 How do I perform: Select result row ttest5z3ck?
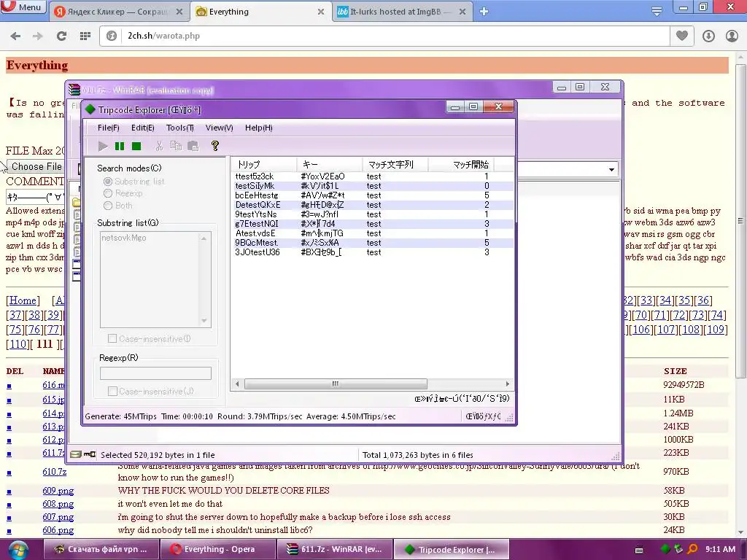(373, 176)
